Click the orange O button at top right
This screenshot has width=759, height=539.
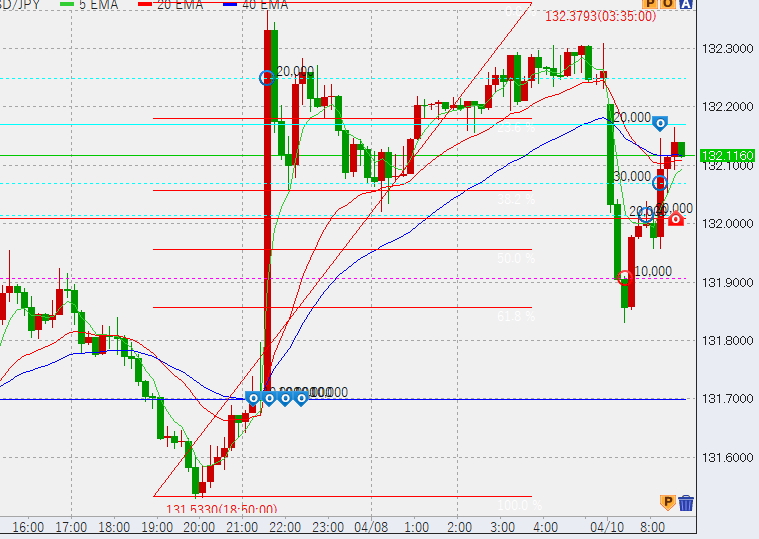(x=667, y=5)
